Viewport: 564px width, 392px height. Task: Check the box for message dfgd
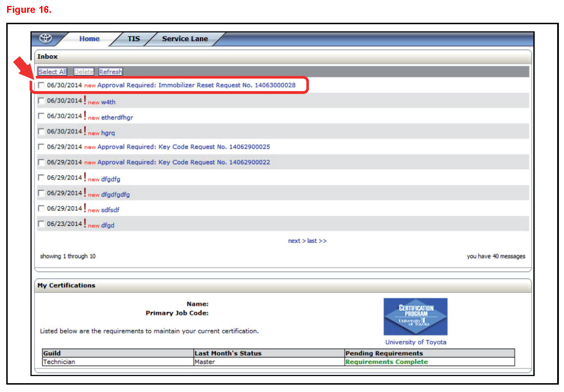point(41,224)
